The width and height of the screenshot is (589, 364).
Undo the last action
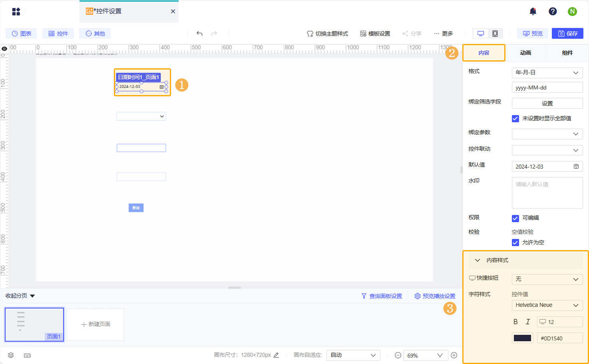(199, 34)
